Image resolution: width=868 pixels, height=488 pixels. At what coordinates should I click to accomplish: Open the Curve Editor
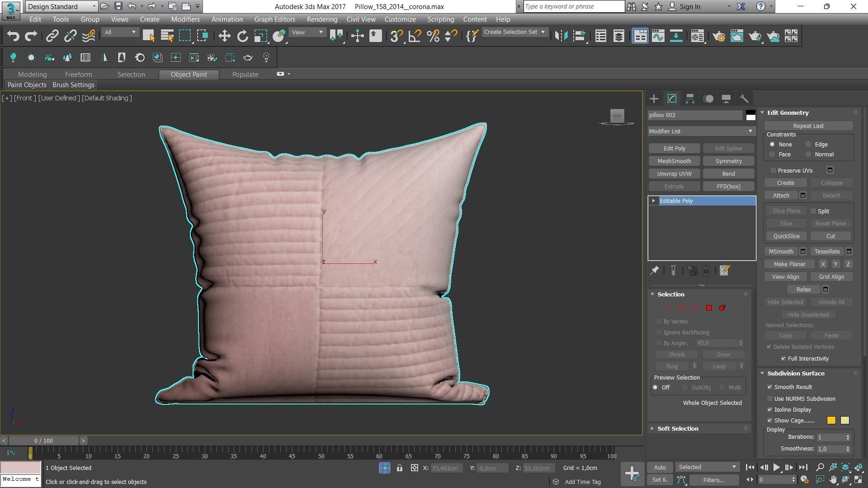658,36
